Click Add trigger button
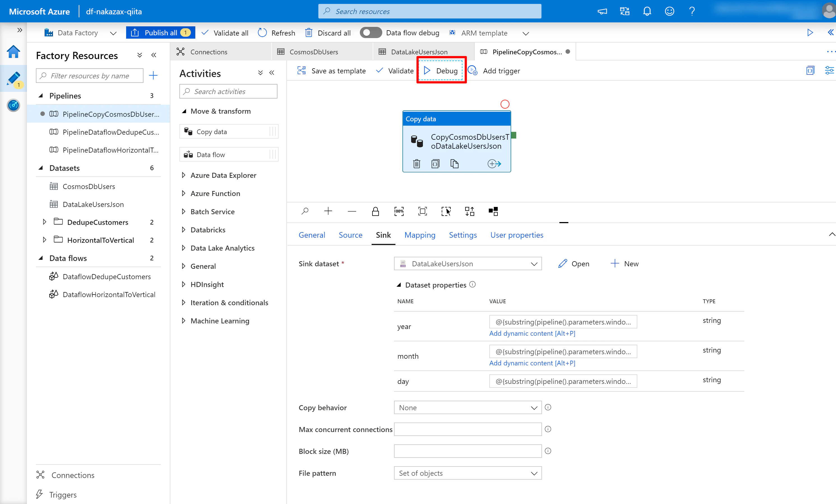Screen dimensions: 836x504 click(x=494, y=71)
